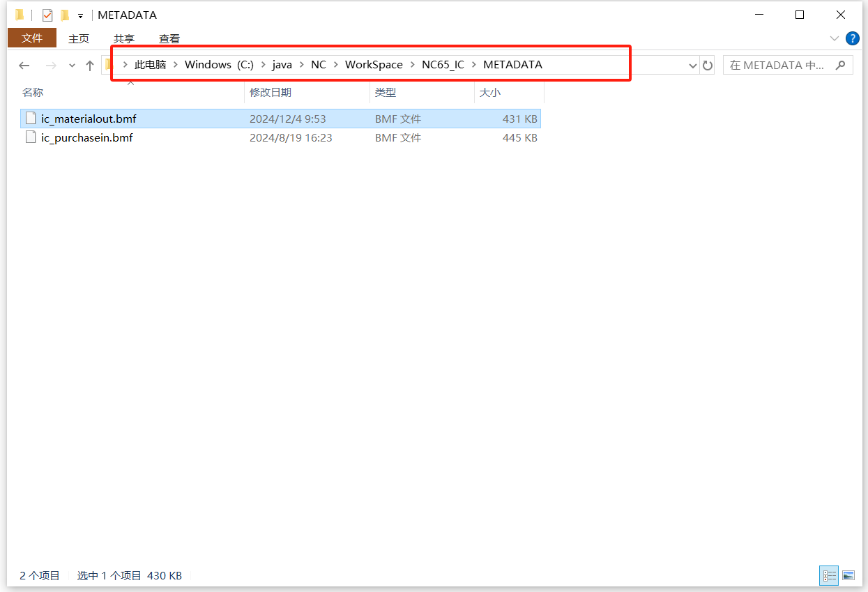Expand the address bar history dropdown
Viewport: 868px width, 592px height.
coord(693,66)
